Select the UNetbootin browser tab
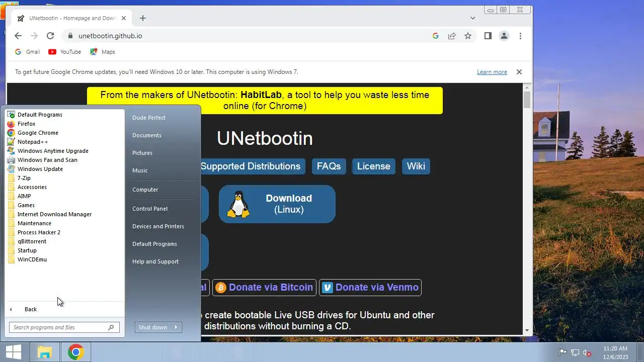This screenshot has height=362, width=644. [x=72, y=18]
